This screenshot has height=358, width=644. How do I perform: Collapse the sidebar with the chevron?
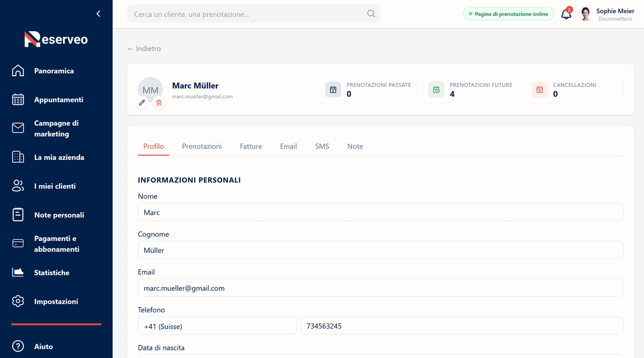tap(98, 14)
